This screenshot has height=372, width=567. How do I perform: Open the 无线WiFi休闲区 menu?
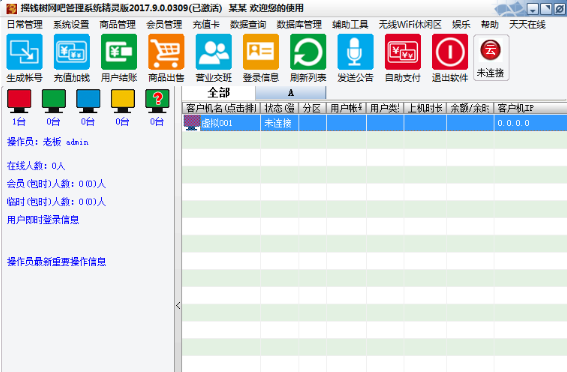[410, 25]
